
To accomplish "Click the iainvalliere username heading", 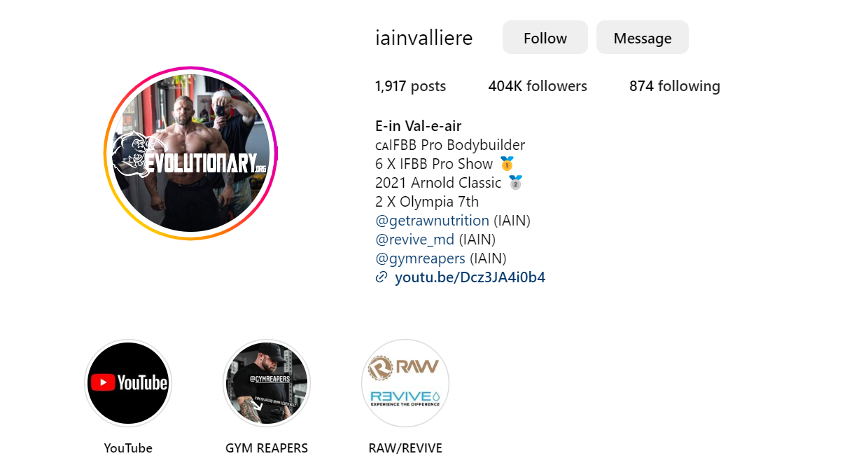I will tap(424, 38).
